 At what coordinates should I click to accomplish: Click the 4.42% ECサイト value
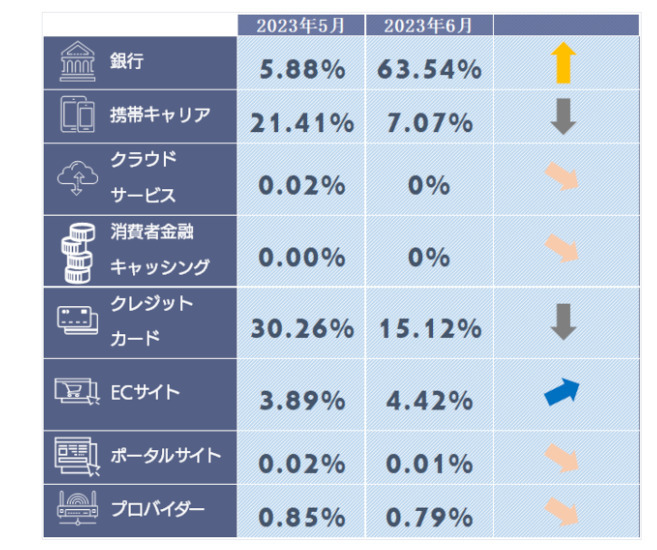tap(429, 401)
